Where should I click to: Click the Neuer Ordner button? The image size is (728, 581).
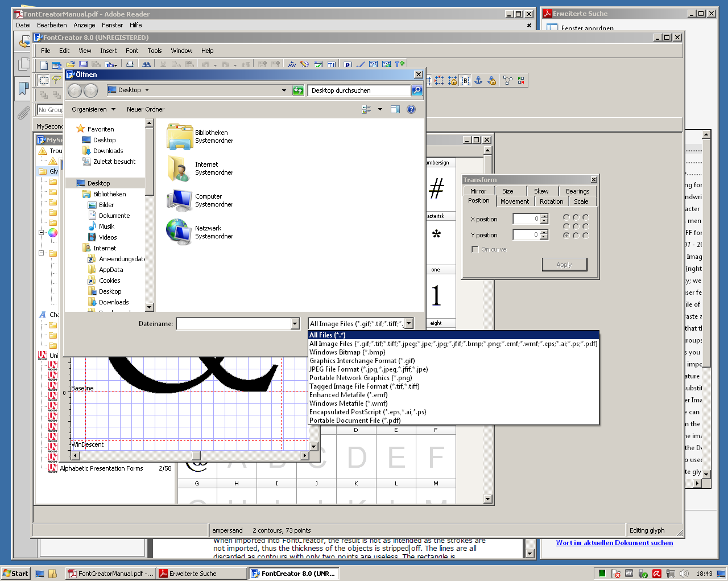pos(146,109)
